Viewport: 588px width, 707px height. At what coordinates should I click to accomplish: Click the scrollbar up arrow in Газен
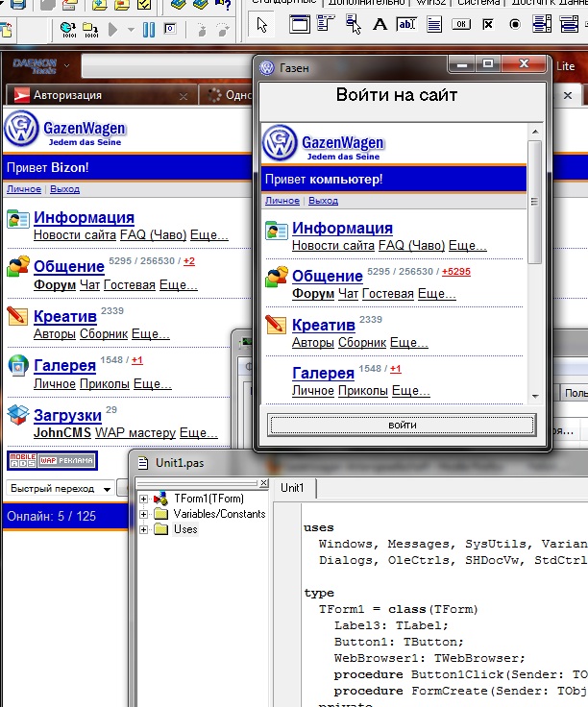tap(535, 132)
